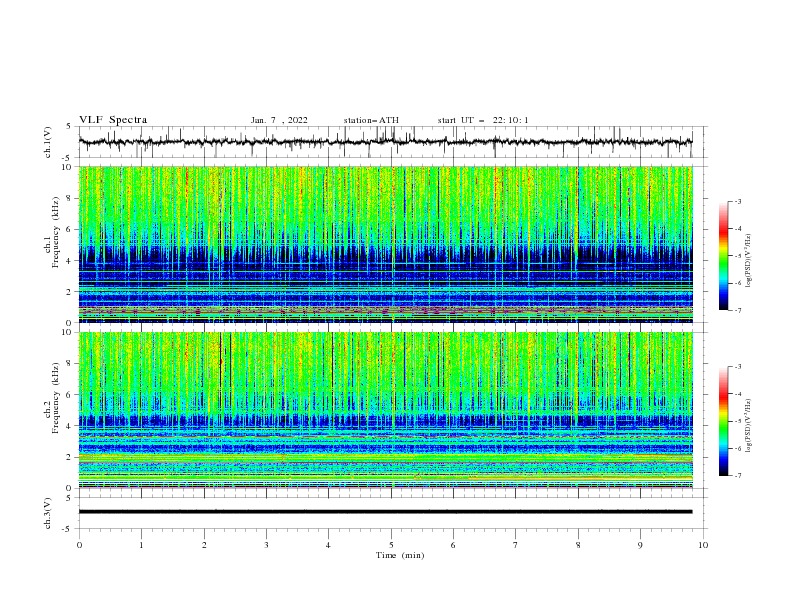Click the ch.1 voltage waveform trace
This screenshot has width=792, height=612.
pyautogui.click(x=385, y=142)
